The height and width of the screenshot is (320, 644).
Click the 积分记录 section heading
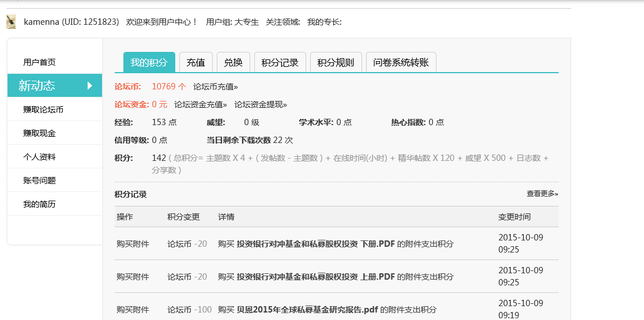(131, 194)
